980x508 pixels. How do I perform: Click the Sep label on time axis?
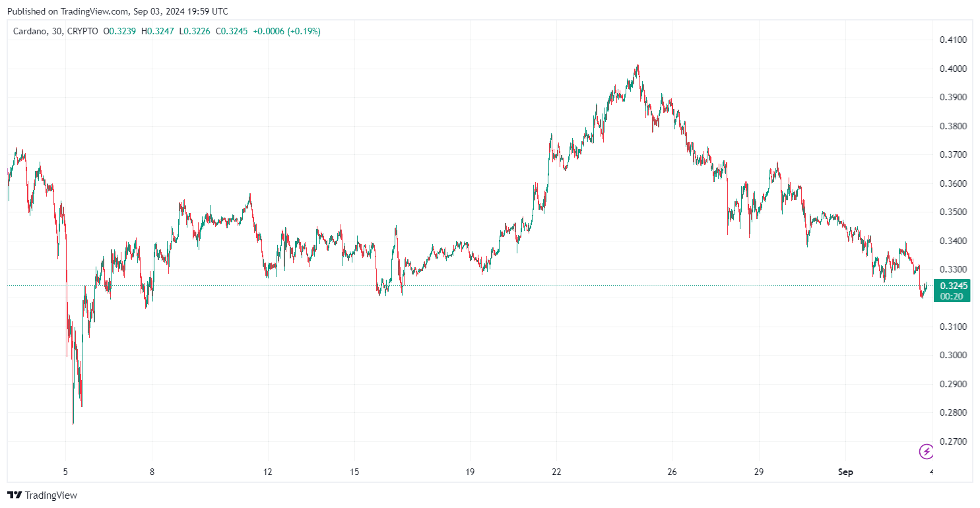coord(845,472)
